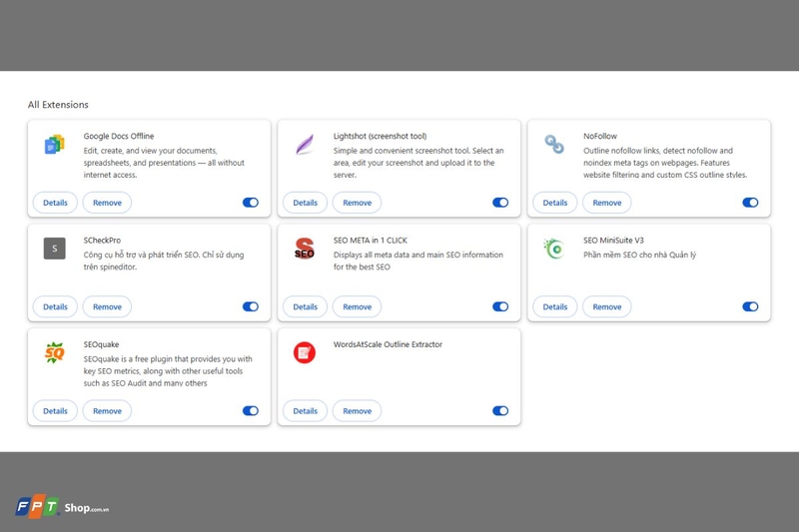
Task: Remove the SCheckPro extension
Action: (x=107, y=306)
